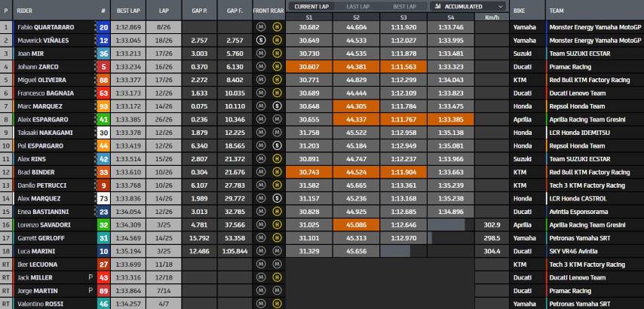Click Aleix Espargaro's orange S4 time 1:33.385
This screenshot has width=644, height=309.
pos(450,119)
